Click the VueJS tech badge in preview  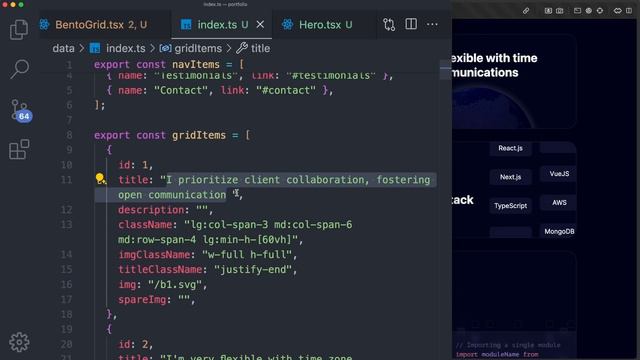[x=559, y=174]
